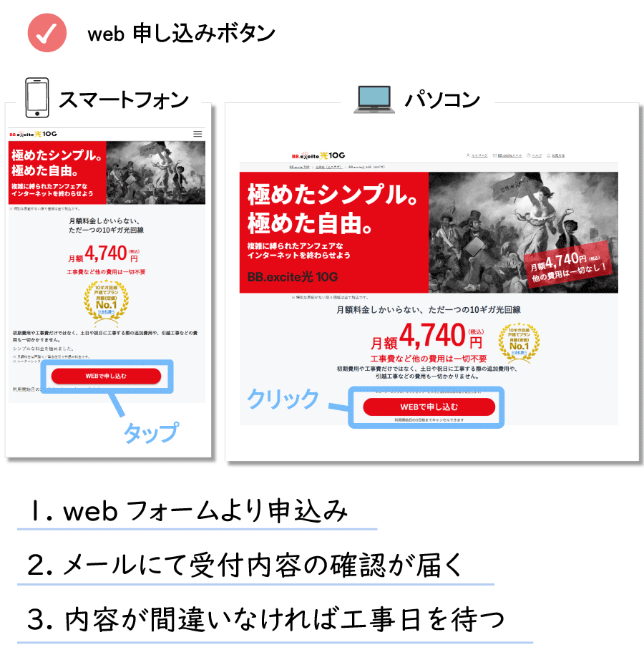This screenshot has height=665, width=644.
Task: Tap the red WEBで申し込む button on smartphone
Action: pyautogui.click(x=106, y=377)
